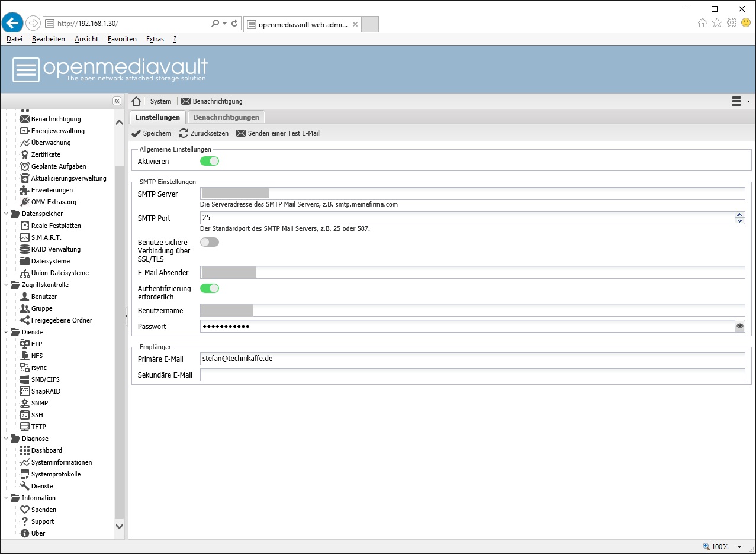Click the Primäre E-Mail field
Screen dimensions: 756x554
point(472,359)
